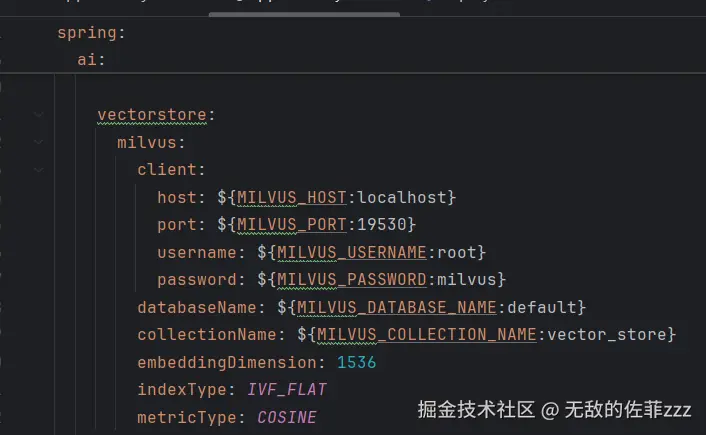Collapse the client block fold chevron
This screenshot has width=706, height=435.
[x=39, y=170]
